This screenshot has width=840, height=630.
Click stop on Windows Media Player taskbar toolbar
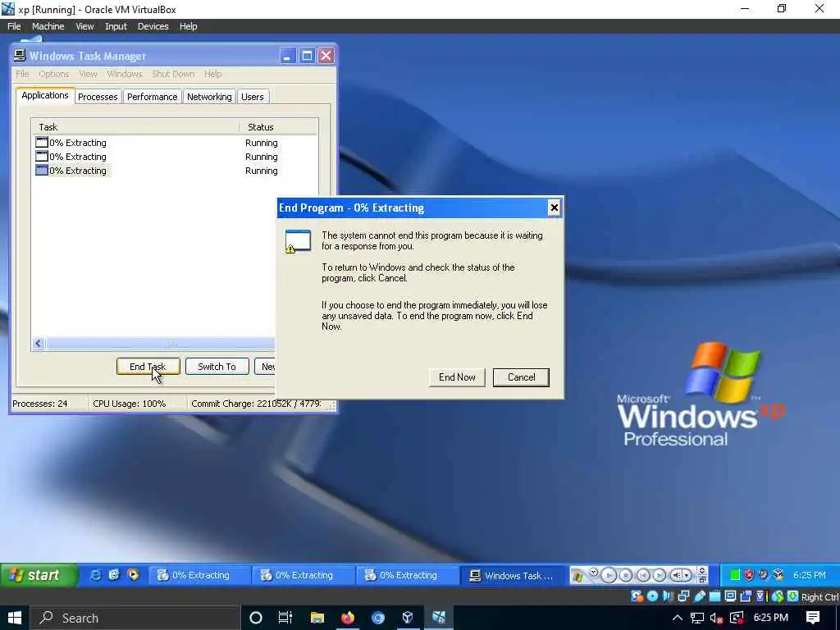tap(626, 575)
